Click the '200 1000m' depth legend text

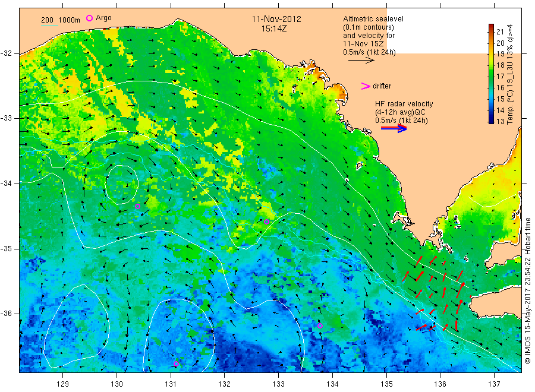(61, 20)
